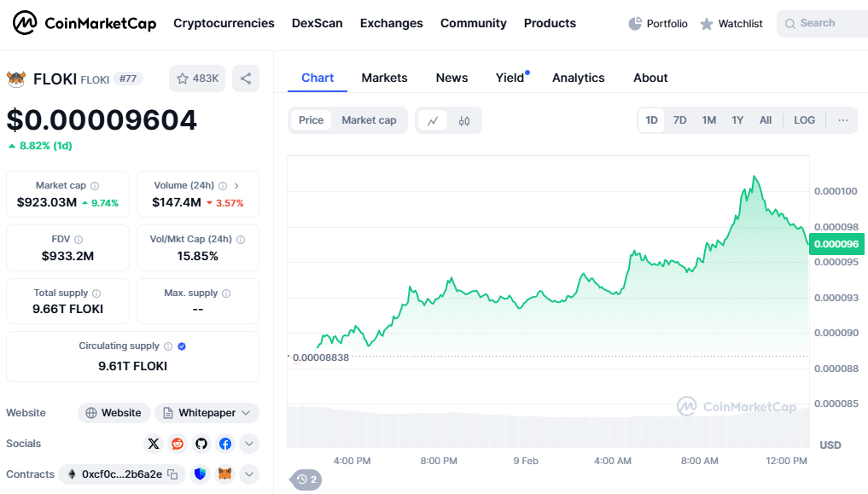Open the official Website link

click(x=114, y=413)
